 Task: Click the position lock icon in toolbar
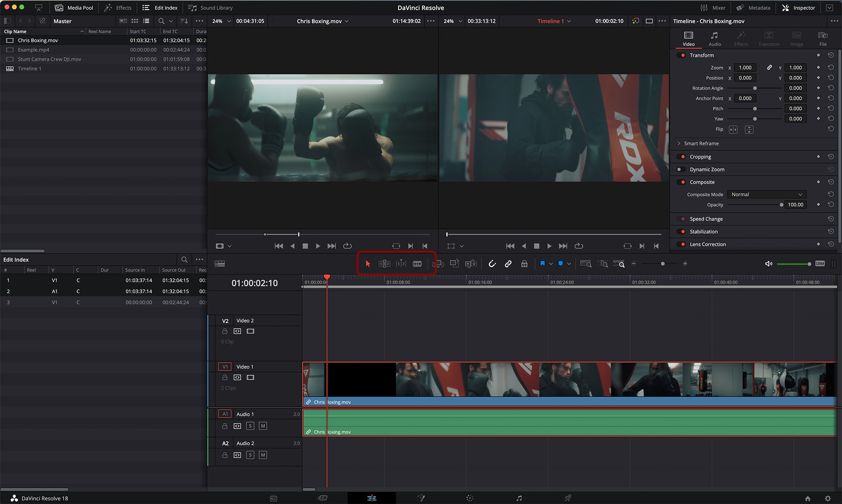tap(524, 264)
